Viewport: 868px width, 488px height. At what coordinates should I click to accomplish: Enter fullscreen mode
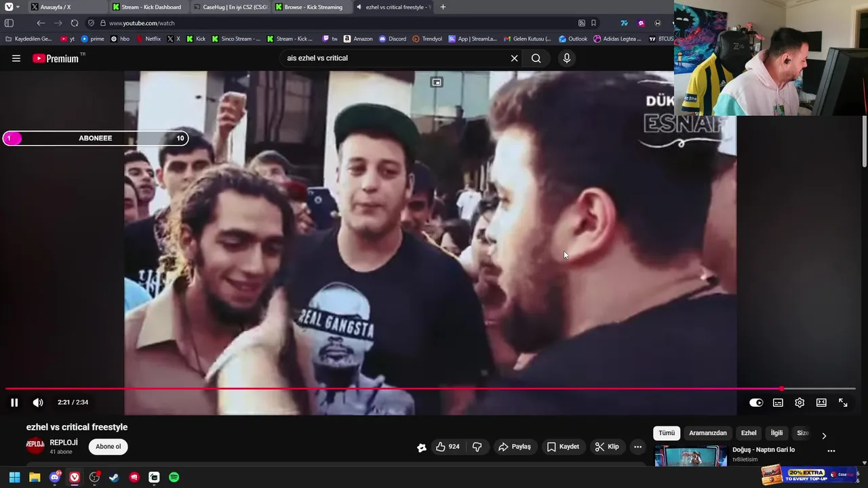click(x=843, y=403)
